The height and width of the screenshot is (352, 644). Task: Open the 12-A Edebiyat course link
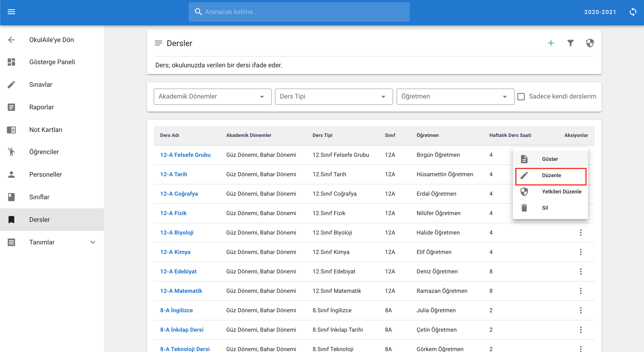tap(178, 271)
